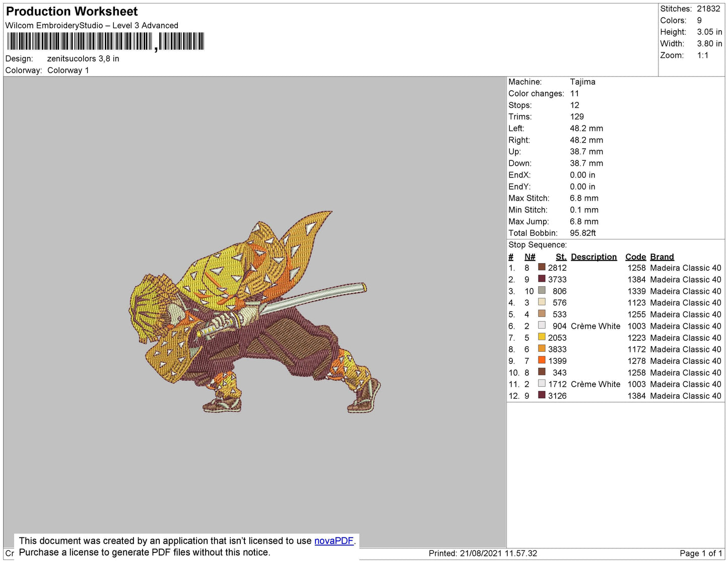Image resolution: width=728 pixels, height=563 pixels.
Task: Click code '1255' in stop 5
Action: (x=636, y=314)
